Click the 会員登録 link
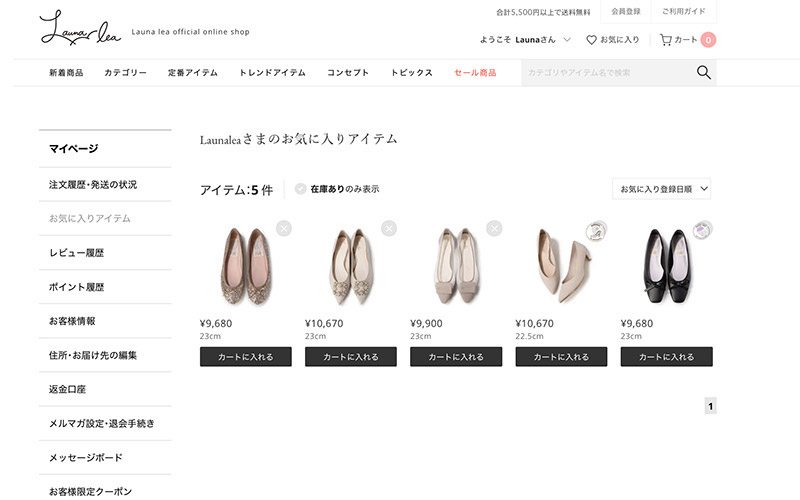This screenshot has height=500, width=800. (x=626, y=11)
